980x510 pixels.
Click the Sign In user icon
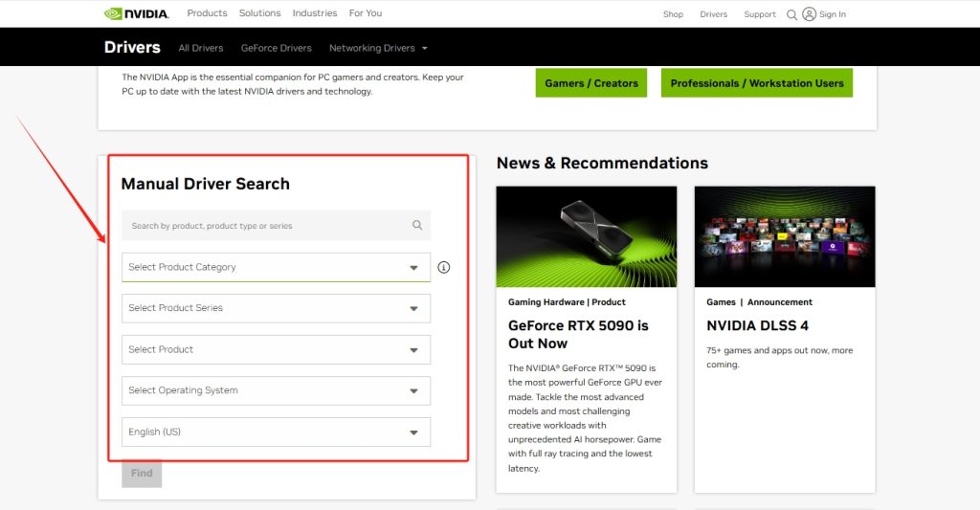click(810, 14)
